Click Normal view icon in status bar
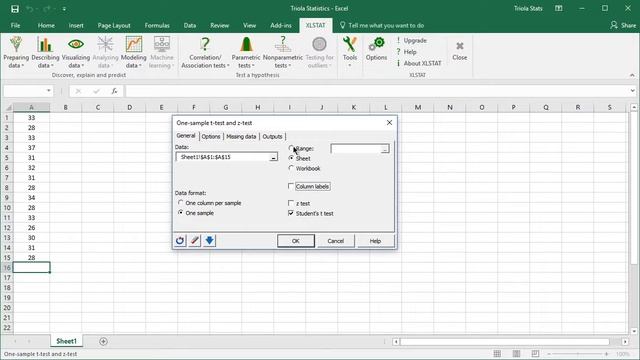The width and height of the screenshot is (640, 360). pyautogui.click(x=497, y=354)
